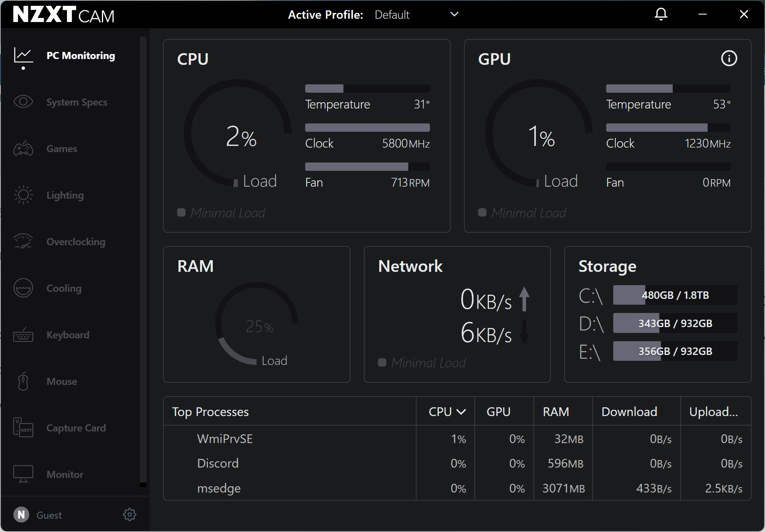Screen dimensions: 765x532
Task: Click the 713RPM fan value
Action: coord(410,183)
